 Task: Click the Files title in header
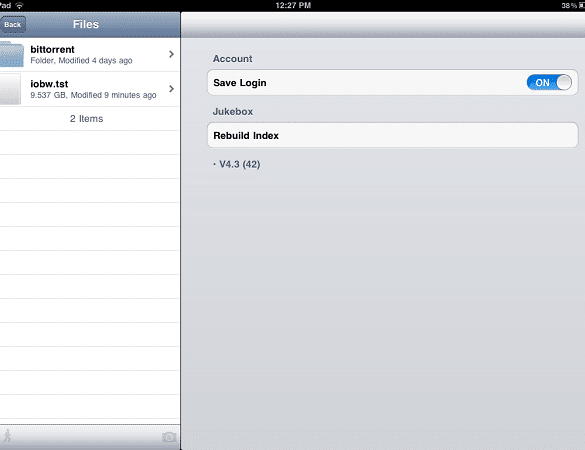click(x=86, y=24)
